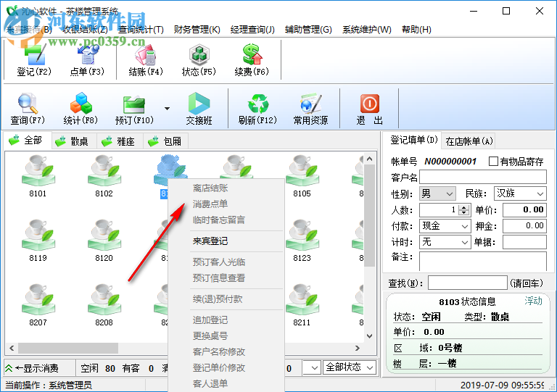Click the horizontal scrollbar left arrow
557x392 pixels.
[x=12, y=349]
